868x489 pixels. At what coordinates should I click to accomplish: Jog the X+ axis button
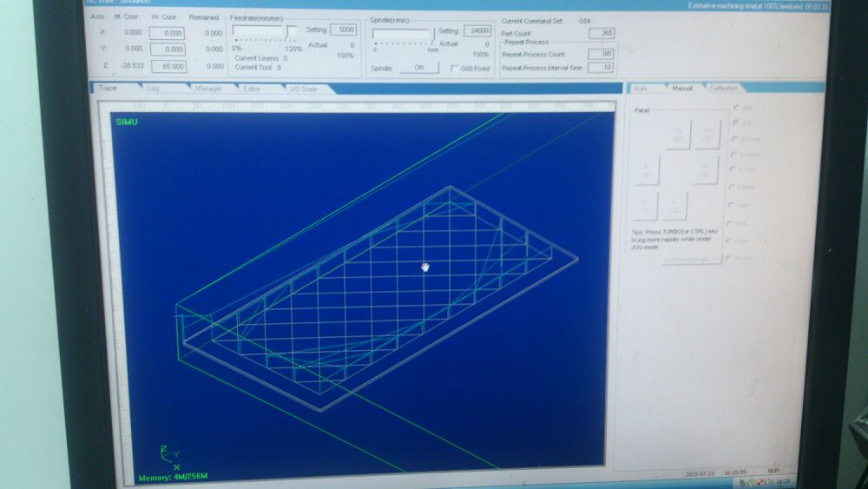706,170
